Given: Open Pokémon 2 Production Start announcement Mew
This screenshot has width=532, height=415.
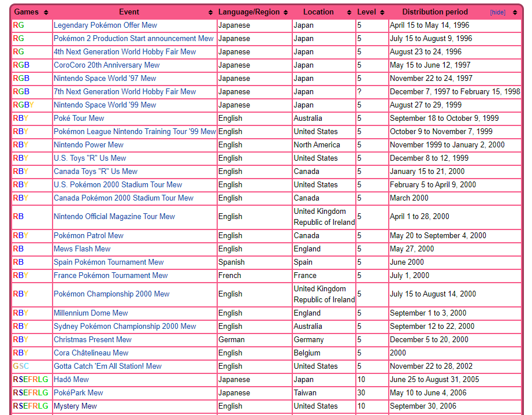Looking at the screenshot, I should click(133, 38).
